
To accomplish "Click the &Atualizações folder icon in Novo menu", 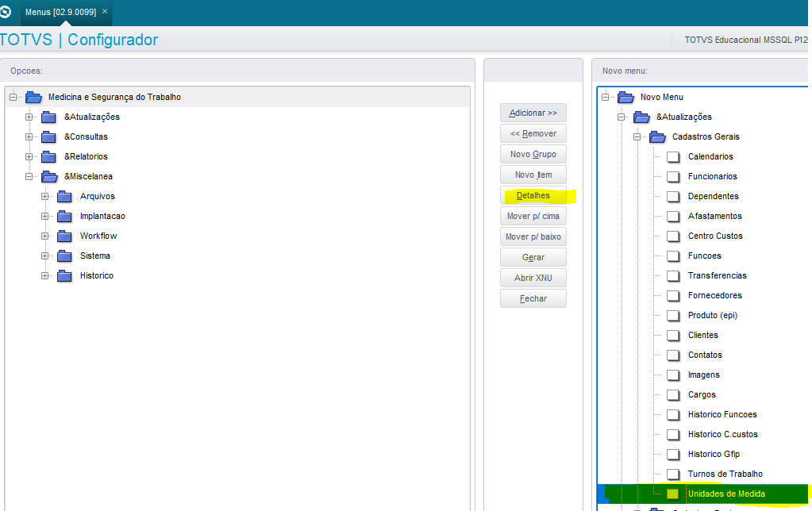I will [x=641, y=117].
